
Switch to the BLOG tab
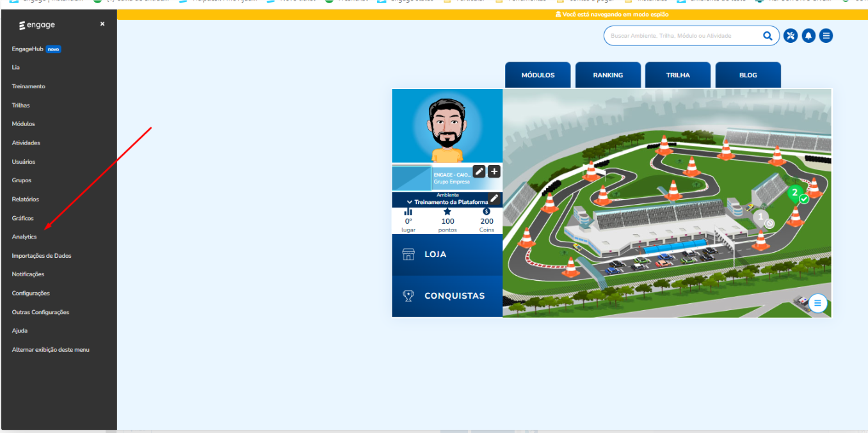pyautogui.click(x=748, y=75)
